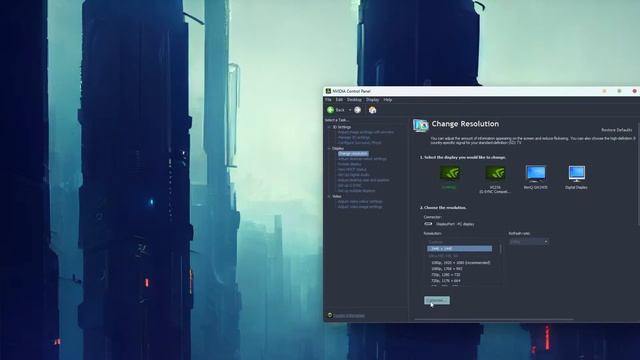Screen dimensions: 640x360
Task: Click the green Back arrow icon
Action: [331, 110]
